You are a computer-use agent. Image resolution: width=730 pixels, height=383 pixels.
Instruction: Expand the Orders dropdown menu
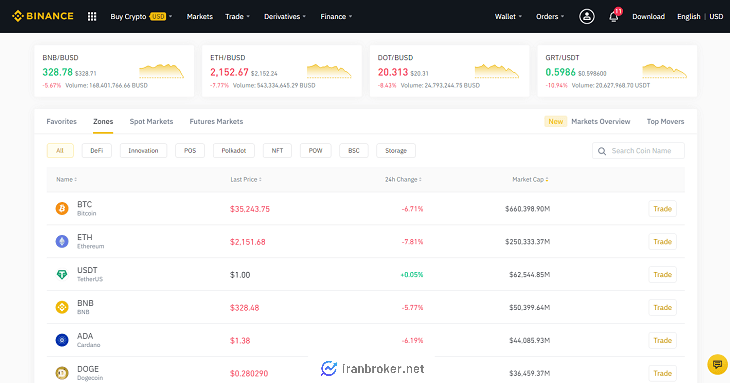[x=550, y=16]
